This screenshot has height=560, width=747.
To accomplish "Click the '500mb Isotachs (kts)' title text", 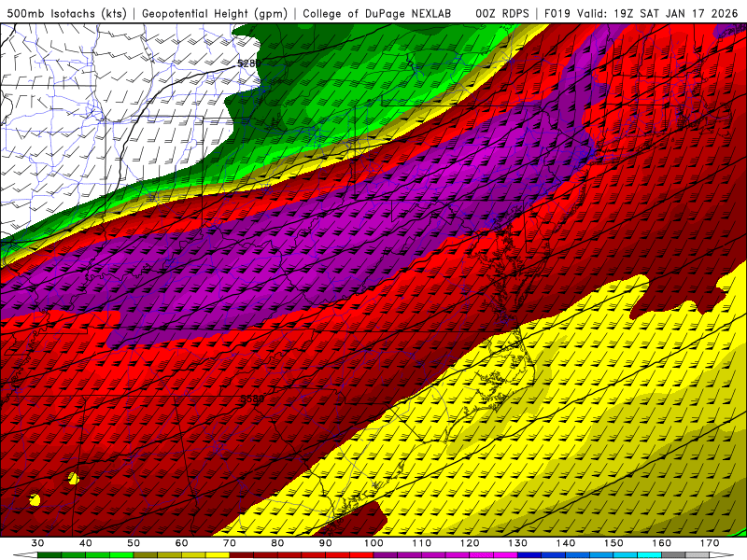I will [66, 13].
